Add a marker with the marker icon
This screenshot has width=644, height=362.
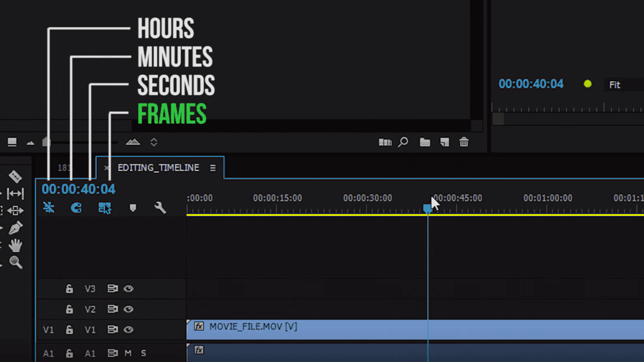(133, 208)
